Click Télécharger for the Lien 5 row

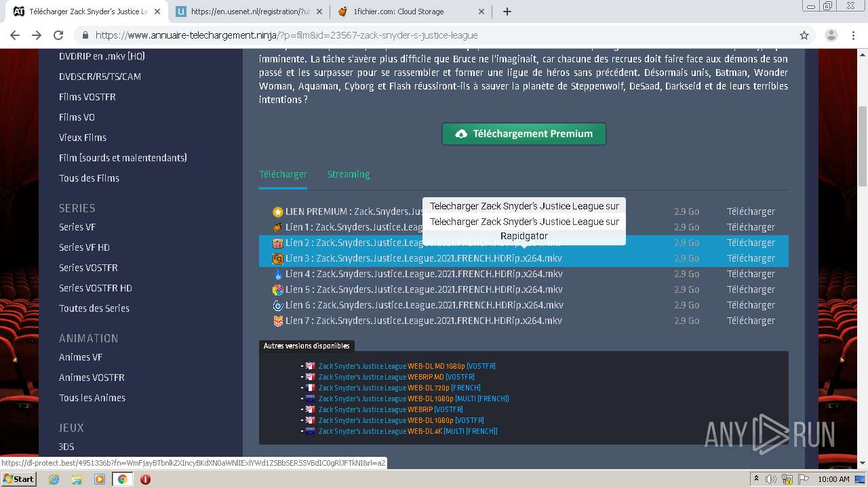(751, 289)
